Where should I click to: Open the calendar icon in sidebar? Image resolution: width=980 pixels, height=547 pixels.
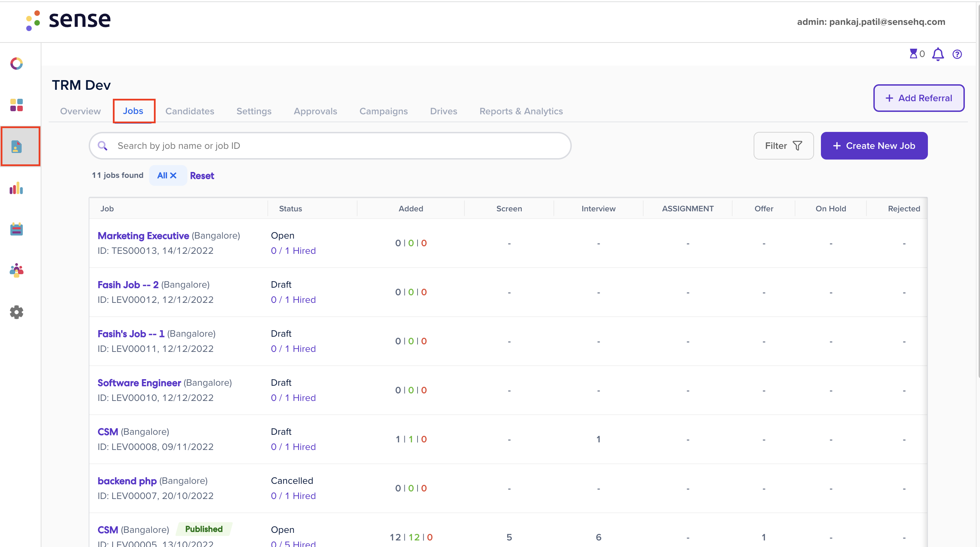16,229
